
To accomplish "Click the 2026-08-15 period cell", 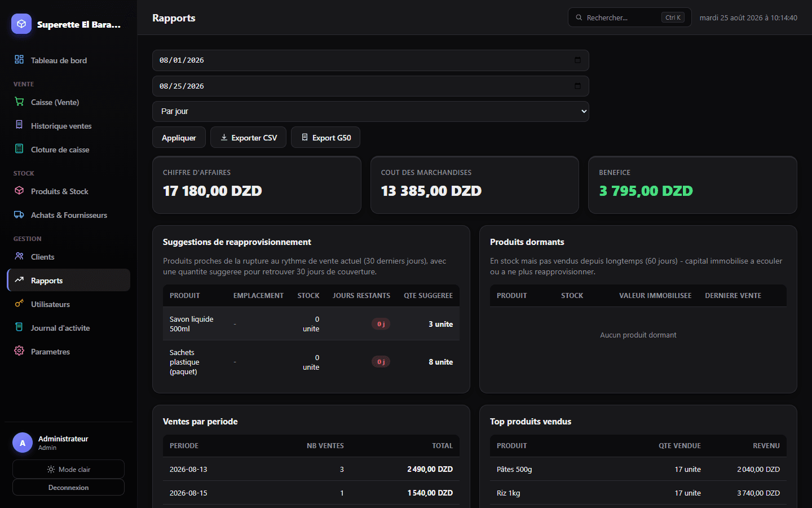I will click(x=188, y=493).
